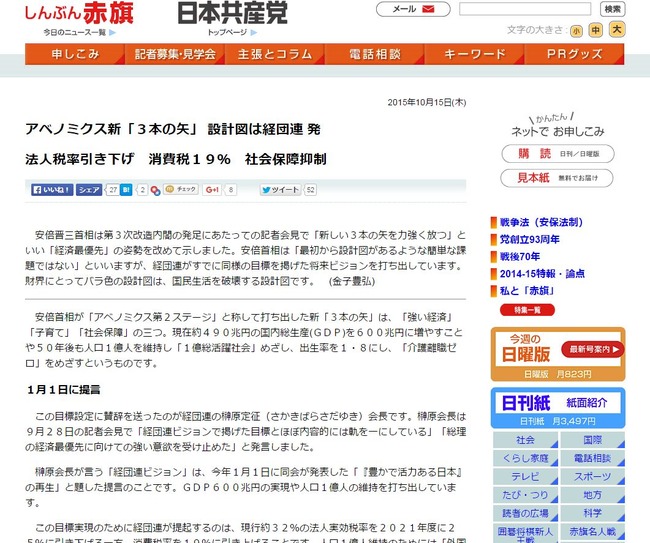Open the たび・つり category
The height and width of the screenshot is (543, 650).
(x=525, y=495)
